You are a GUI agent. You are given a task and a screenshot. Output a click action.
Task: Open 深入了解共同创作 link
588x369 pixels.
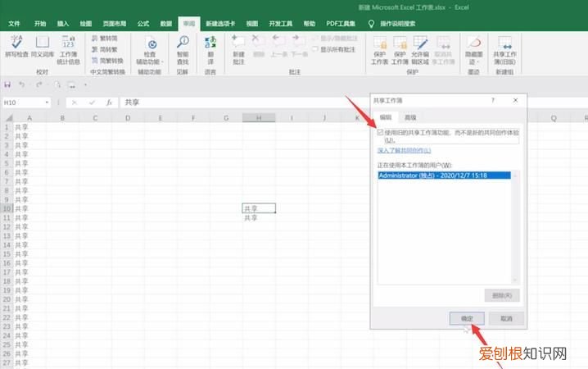(404, 151)
